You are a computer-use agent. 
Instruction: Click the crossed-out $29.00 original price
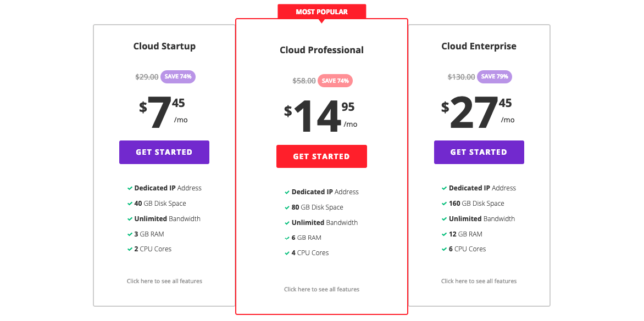[146, 77]
